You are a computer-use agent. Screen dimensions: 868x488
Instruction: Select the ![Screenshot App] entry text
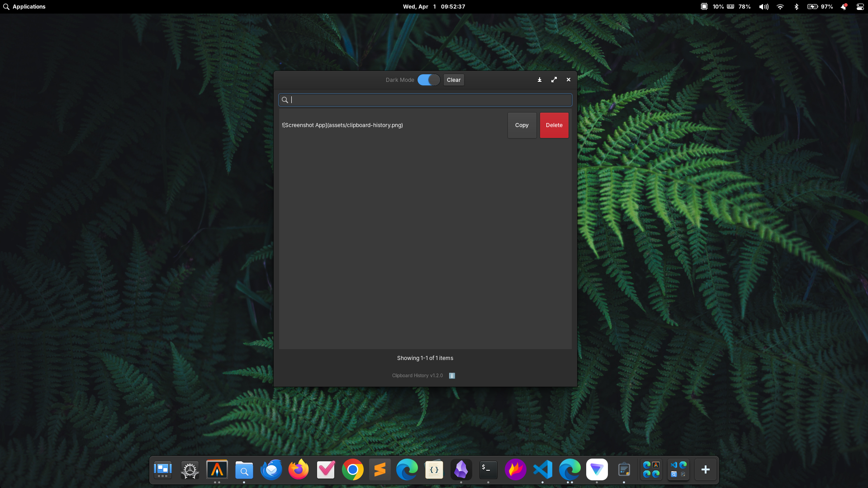coord(342,125)
